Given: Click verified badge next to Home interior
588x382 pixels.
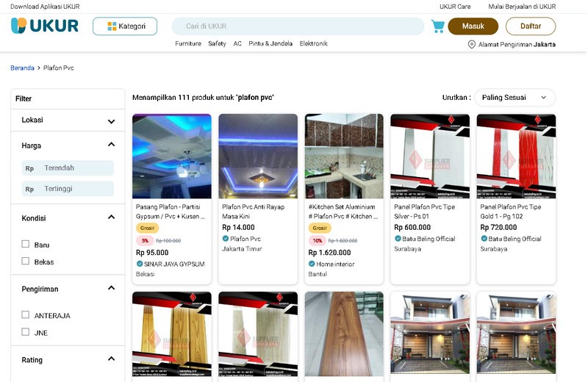Looking at the screenshot, I should click(312, 264).
